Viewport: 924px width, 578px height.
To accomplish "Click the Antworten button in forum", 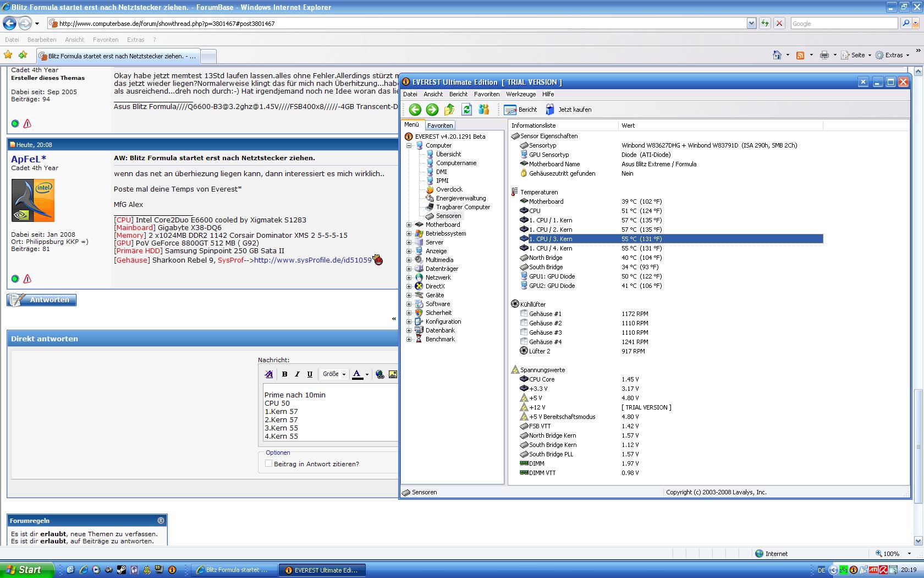I will (42, 300).
